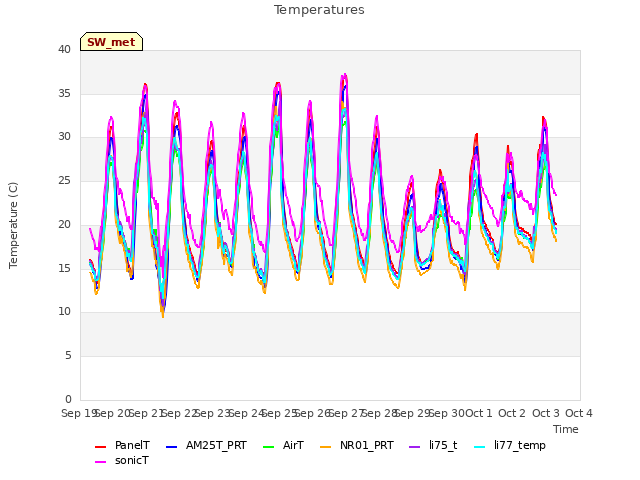Viewport: 640px width, 480px height.
Task: Click the 20 y-axis tick label
Action: 64,224
